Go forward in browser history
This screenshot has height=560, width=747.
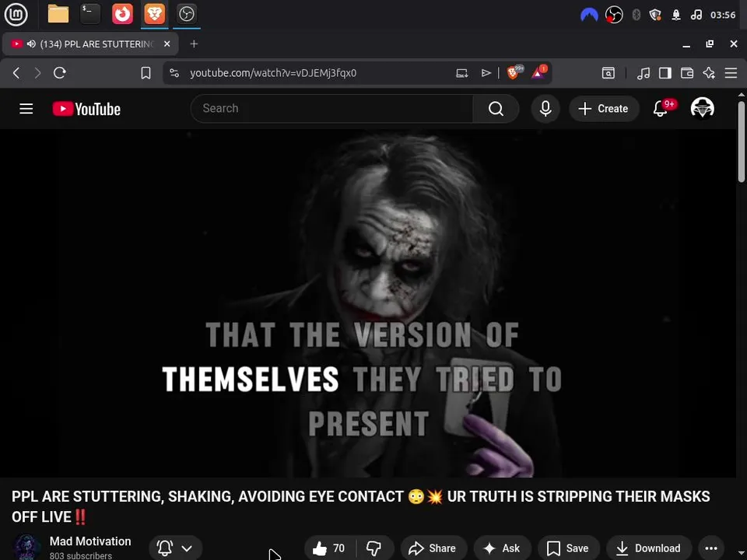[x=37, y=73]
